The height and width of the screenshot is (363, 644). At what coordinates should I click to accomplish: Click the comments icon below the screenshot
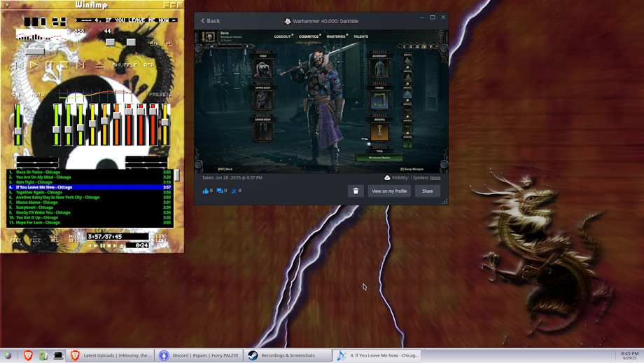click(220, 191)
